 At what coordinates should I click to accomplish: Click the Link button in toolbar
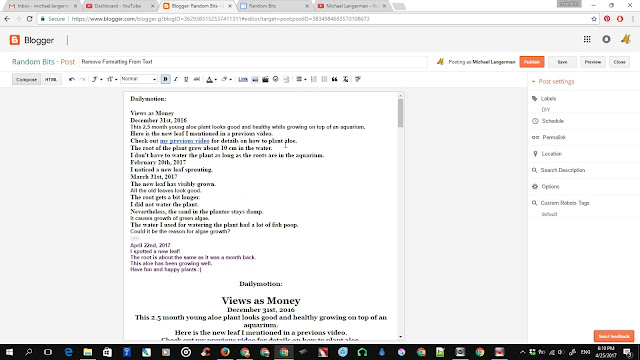[x=243, y=79]
